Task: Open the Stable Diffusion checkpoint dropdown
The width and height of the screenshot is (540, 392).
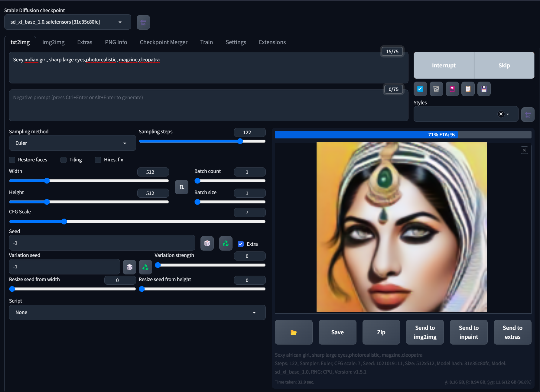Action: (x=67, y=22)
